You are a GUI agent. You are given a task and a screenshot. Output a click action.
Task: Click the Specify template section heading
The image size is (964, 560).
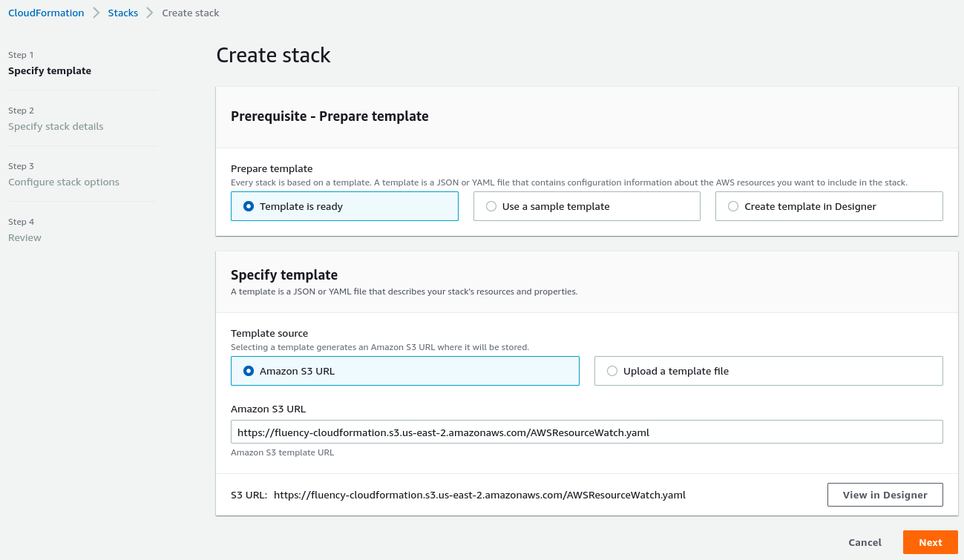(x=284, y=275)
